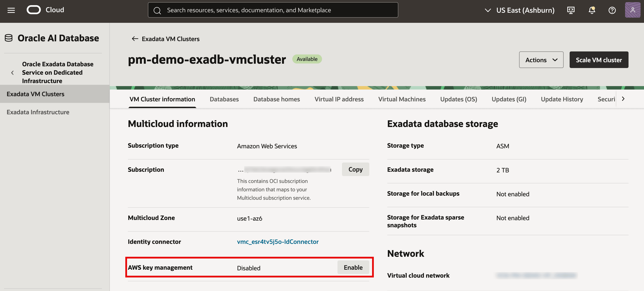The height and width of the screenshot is (291, 644).
Task: Show more tabs with right chevron
Action: 623,99
